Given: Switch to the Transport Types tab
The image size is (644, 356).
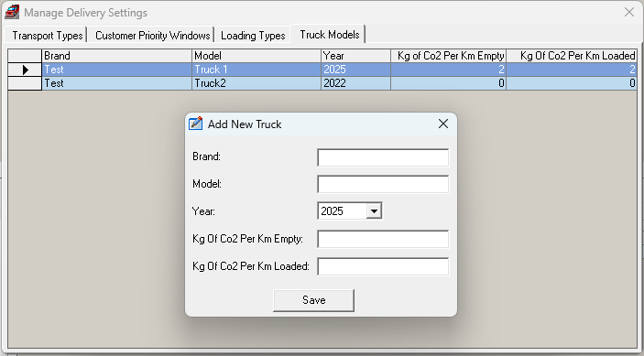Looking at the screenshot, I should 48,36.
